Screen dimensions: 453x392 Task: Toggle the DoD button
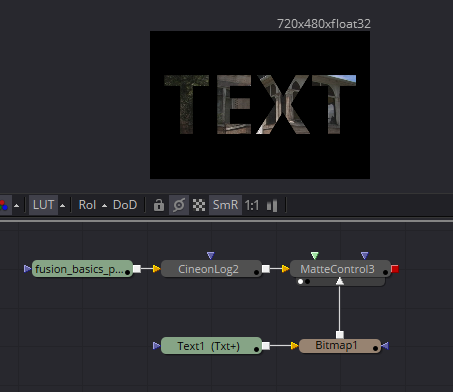pyautogui.click(x=125, y=205)
